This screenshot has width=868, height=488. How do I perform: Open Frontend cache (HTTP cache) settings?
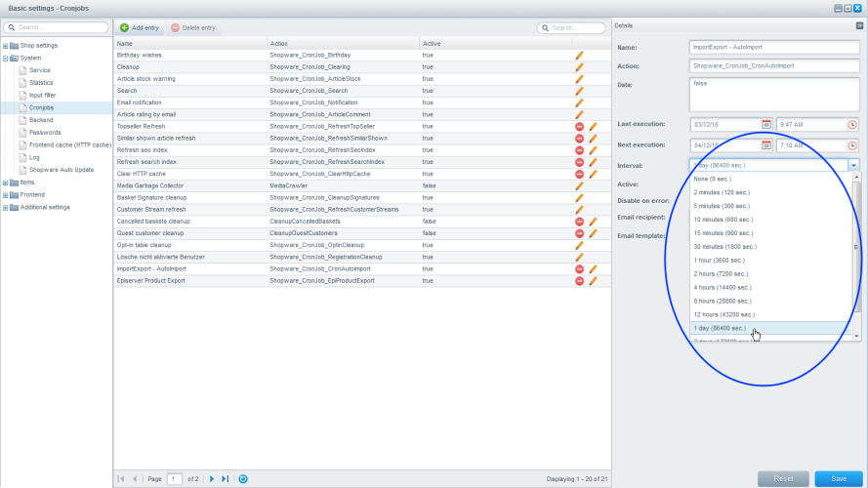[69, 145]
